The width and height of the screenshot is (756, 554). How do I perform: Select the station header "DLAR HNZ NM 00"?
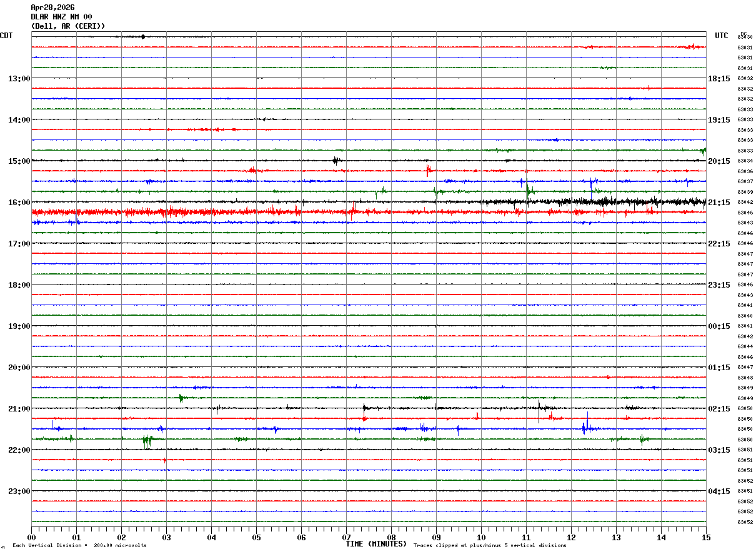click(61, 17)
